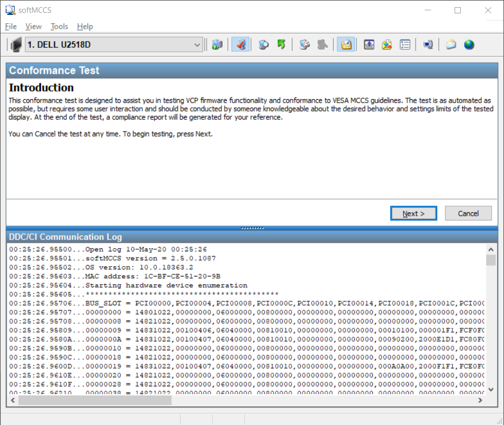Toggle the red checkmark conformance test icon

(x=241, y=45)
